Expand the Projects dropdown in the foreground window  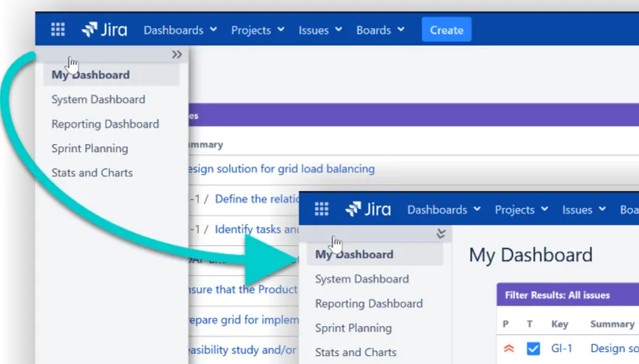pyautogui.click(x=521, y=210)
